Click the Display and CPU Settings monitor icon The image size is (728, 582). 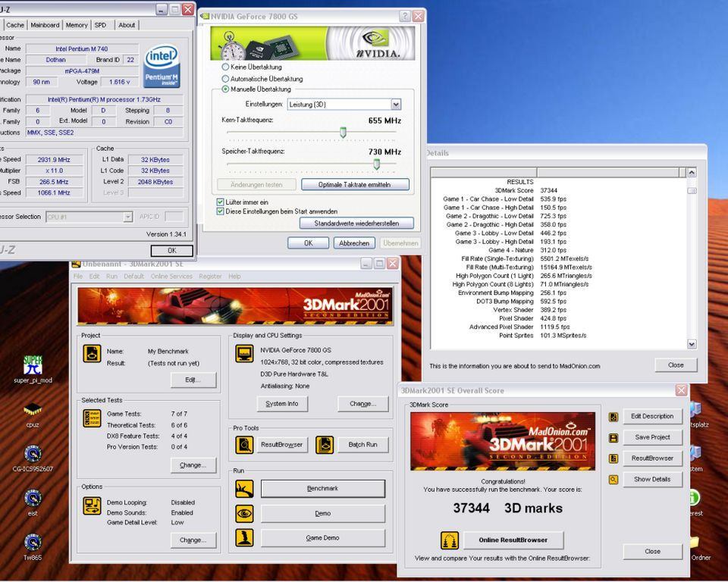(x=244, y=354)
